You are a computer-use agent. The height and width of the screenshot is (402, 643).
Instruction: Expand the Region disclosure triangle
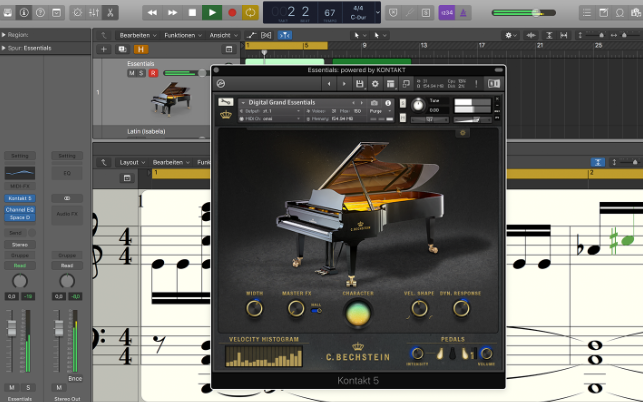[x=4, y=35]
